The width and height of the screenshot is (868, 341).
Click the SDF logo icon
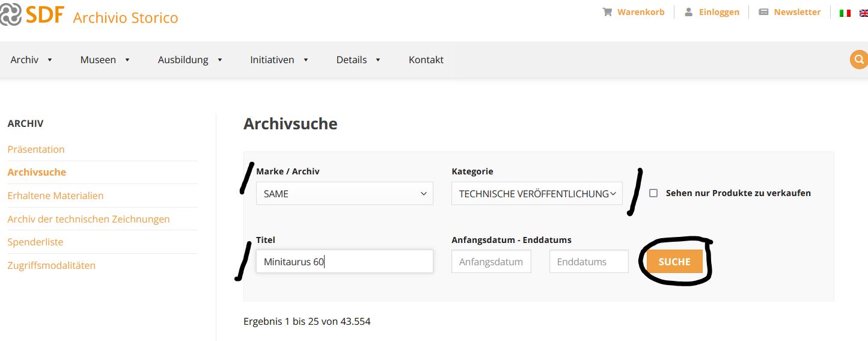[10, 14]
